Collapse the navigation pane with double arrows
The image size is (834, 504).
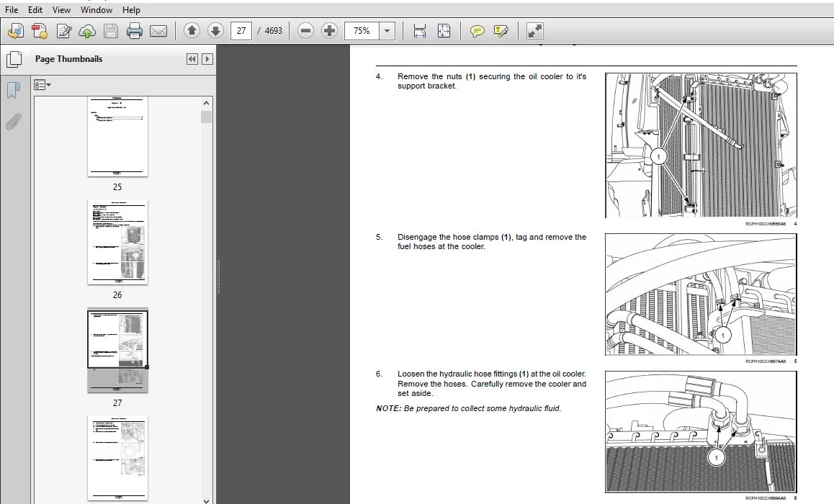click(192, 59)
